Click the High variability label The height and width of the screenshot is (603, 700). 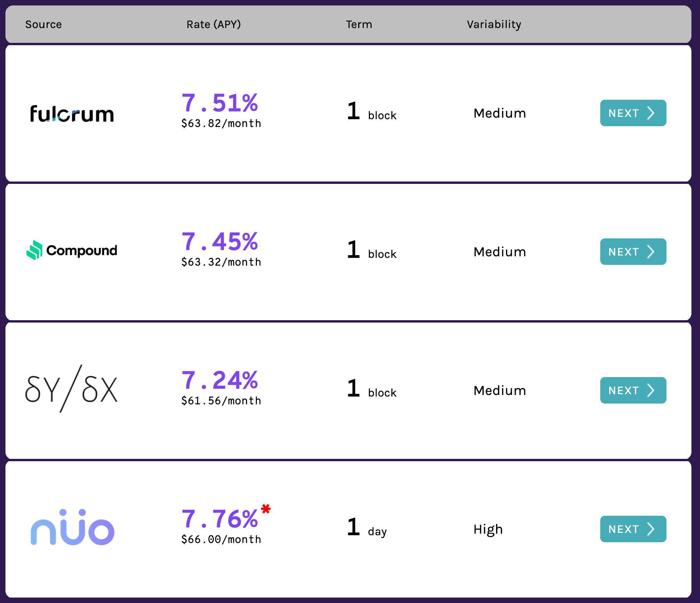point(488,529)
